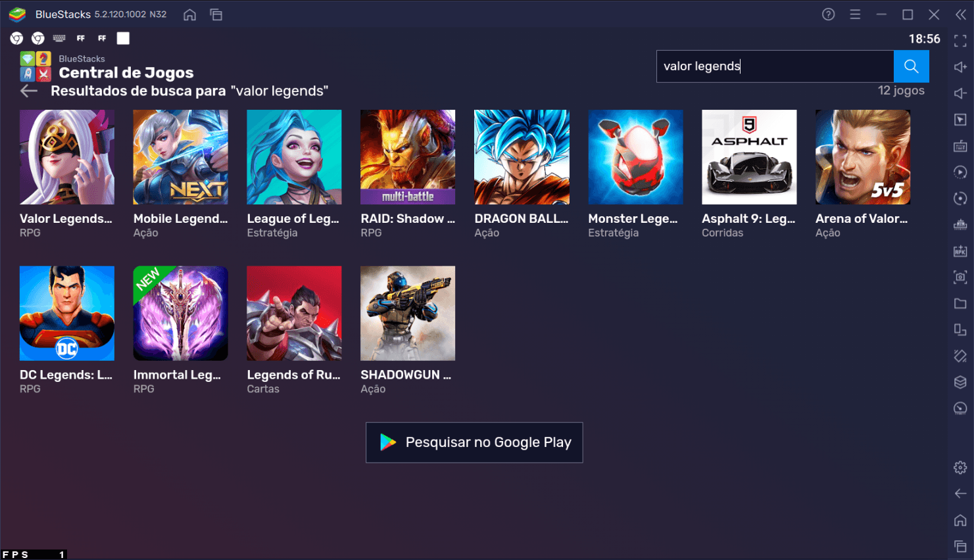This screenshot has height=560, width=974.
Task: Click the Central de Jogos logo
Action: 36,66
